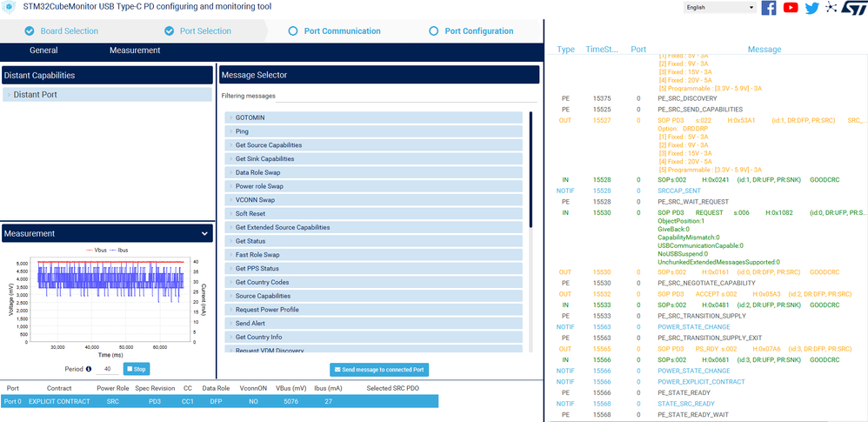The width and height of the screenshot is (868, 422).
Task: Open the Facebook icon link
Action: point(769,8)
